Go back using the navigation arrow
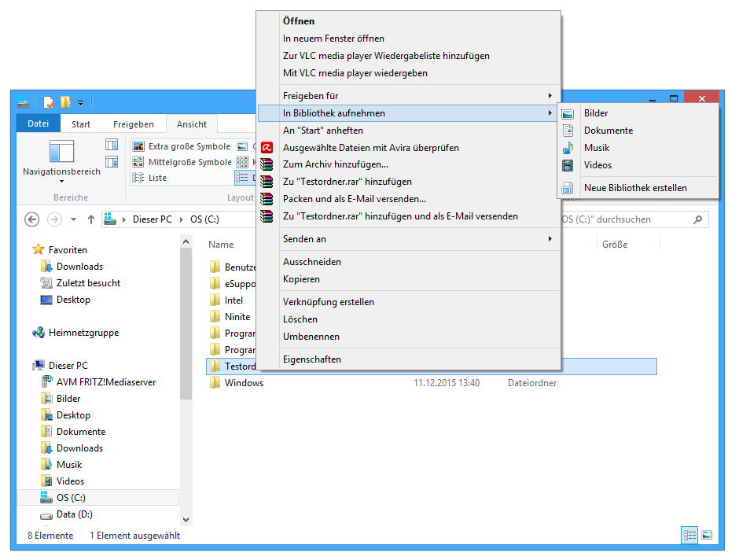This screenshot has height=560, width=739. pyautogui.click(x=31, y=219)
